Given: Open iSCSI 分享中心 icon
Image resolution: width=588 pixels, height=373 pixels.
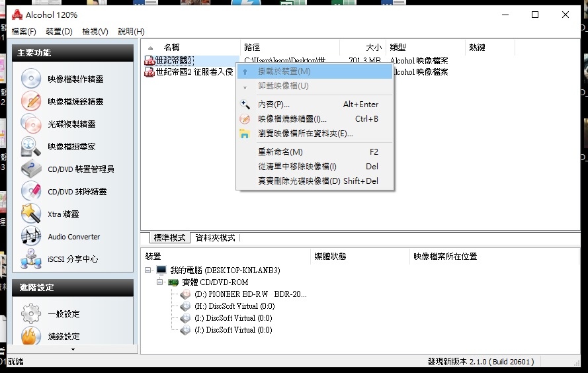Looking at the screenshot, I should point(30,259).
